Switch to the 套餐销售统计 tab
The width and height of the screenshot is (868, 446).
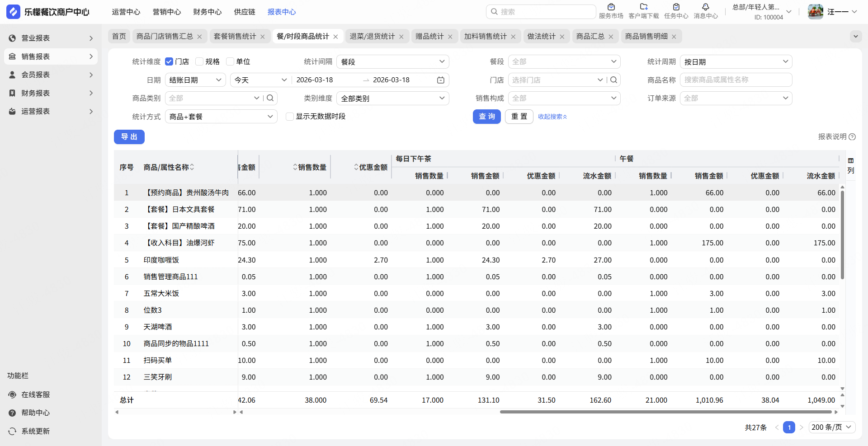(235, 36)
